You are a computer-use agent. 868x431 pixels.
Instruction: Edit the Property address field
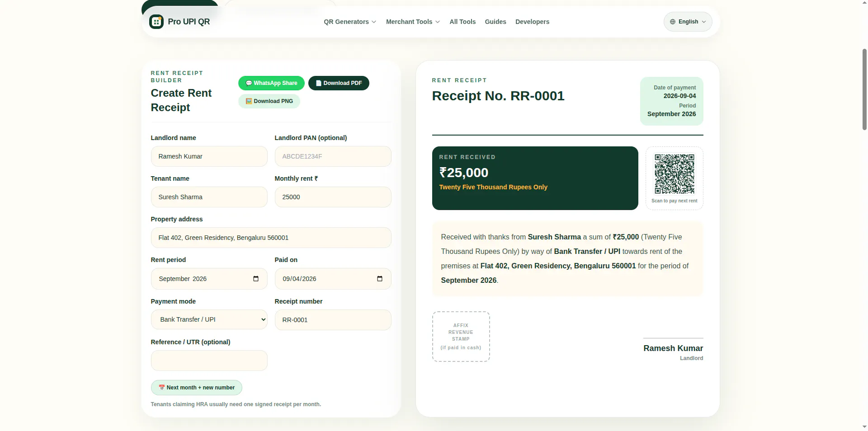click(x=271, y=238)
